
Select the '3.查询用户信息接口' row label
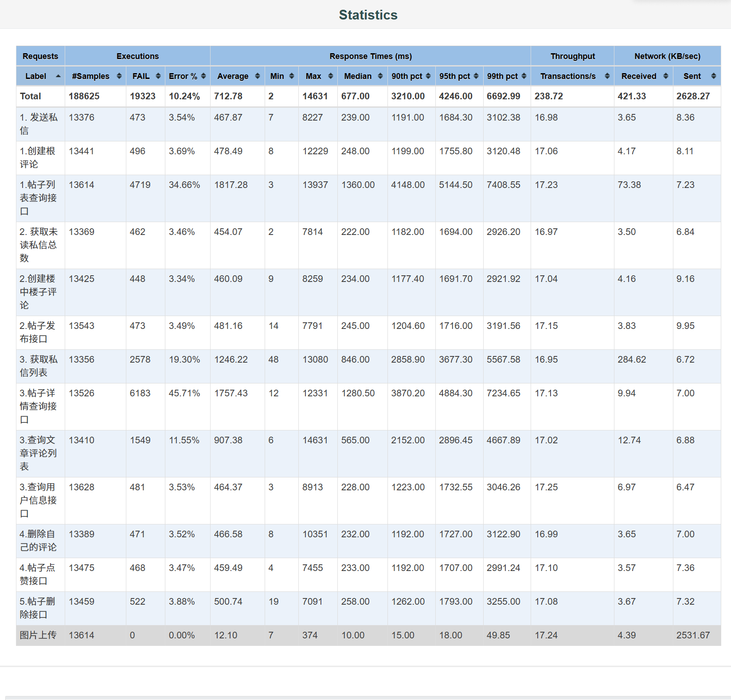tap(38, 501)
